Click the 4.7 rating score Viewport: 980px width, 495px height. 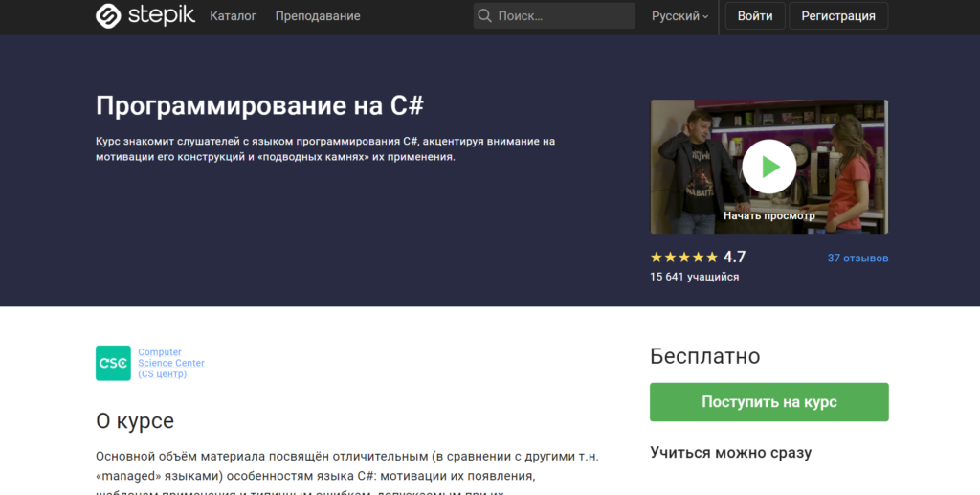[x=734, y=258]
